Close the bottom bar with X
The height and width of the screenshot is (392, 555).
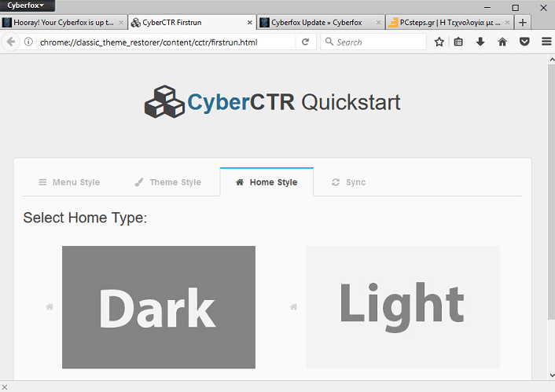tap(5, 387)
